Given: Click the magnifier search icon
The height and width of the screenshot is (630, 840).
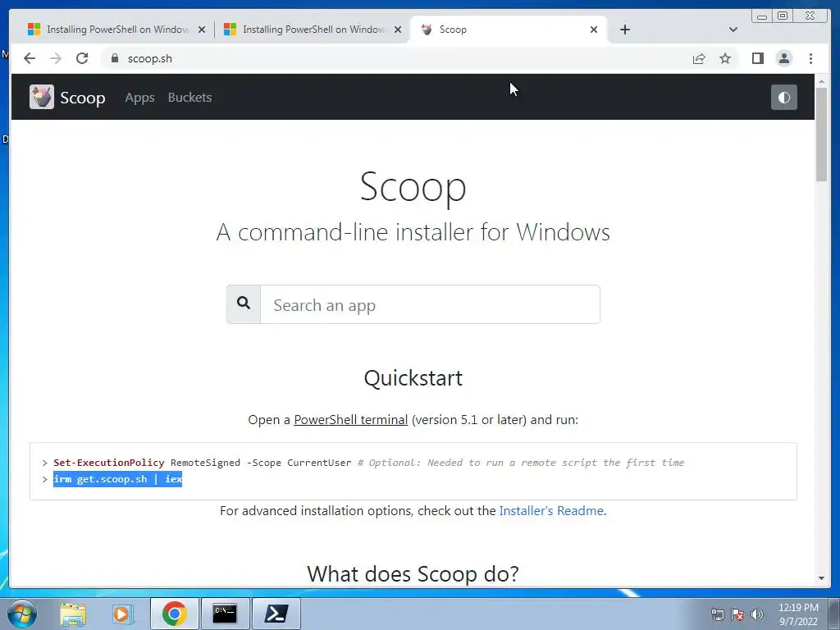Looking at the screenshot, I should pyautogui.click(x=244, y=304).
